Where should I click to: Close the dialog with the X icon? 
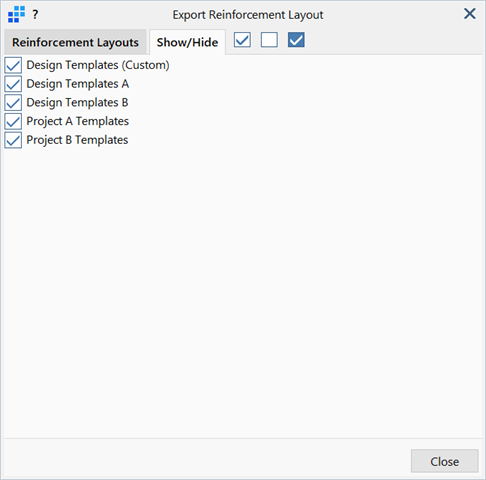pos(470,14)
